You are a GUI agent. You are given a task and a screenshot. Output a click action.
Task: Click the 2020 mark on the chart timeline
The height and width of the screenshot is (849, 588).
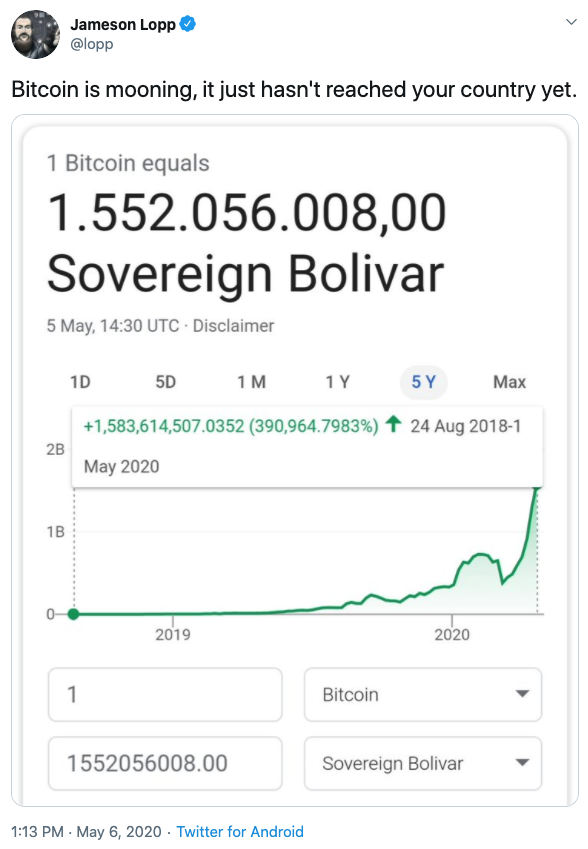pos(452,634)
